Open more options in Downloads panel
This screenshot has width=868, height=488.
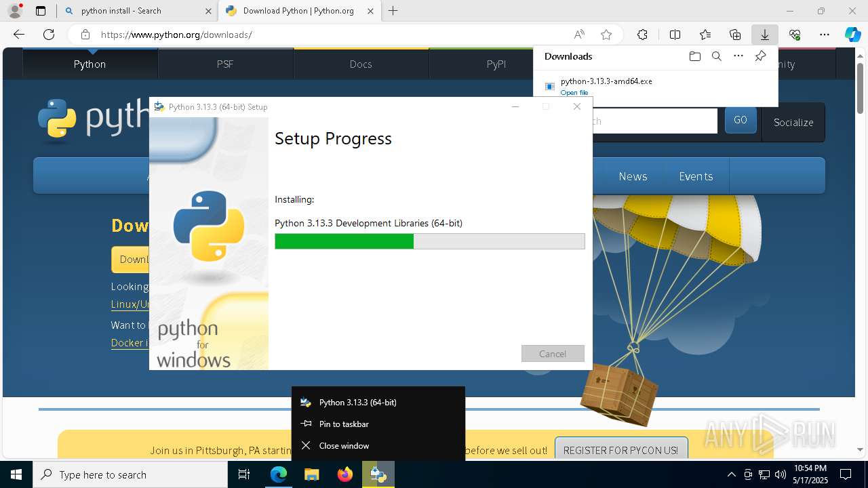pos(738,56)
